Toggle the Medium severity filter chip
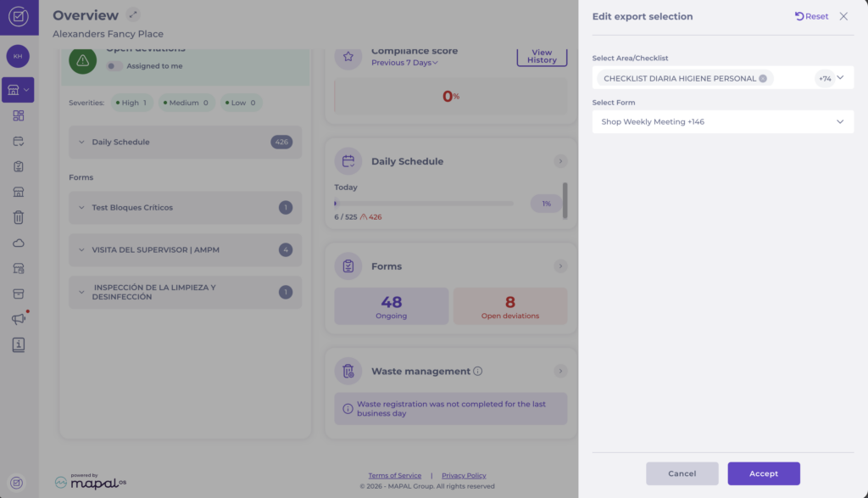The image size is (868, 498). (189, 103)
